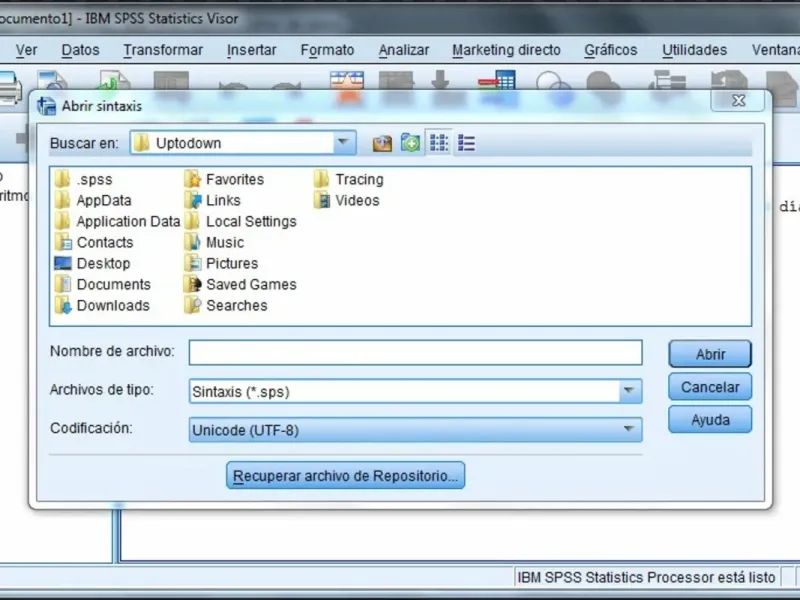800x600 pixels.
Task: Open the Application Data folder
Action: click(117, 221)
